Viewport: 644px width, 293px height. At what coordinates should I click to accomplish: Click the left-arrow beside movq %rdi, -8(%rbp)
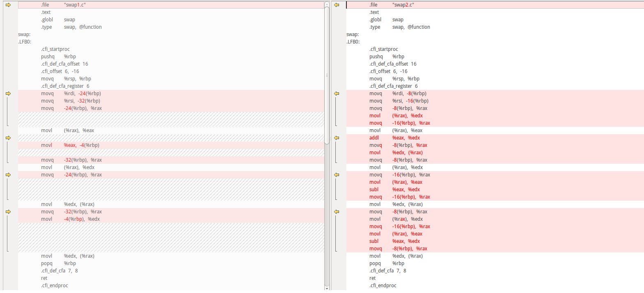337,94
